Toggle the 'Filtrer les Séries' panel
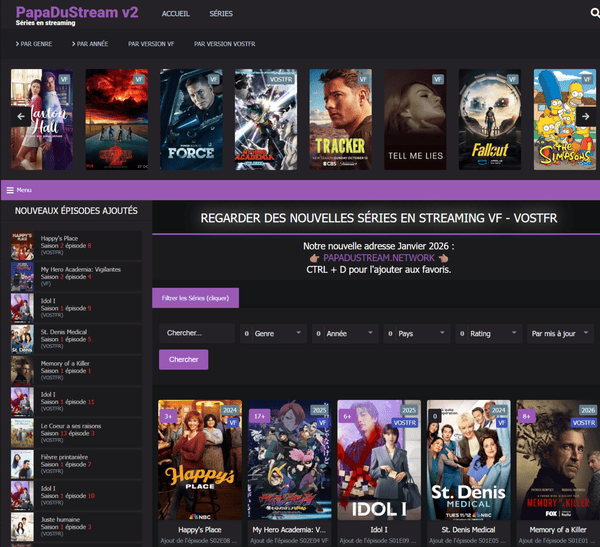The width and height of the screenshot is (600, 547). 196,298
